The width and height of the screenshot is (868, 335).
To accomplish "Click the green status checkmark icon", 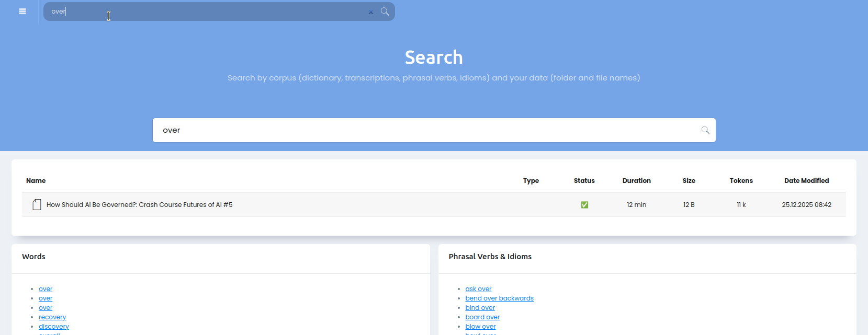I will coord(584,205).
